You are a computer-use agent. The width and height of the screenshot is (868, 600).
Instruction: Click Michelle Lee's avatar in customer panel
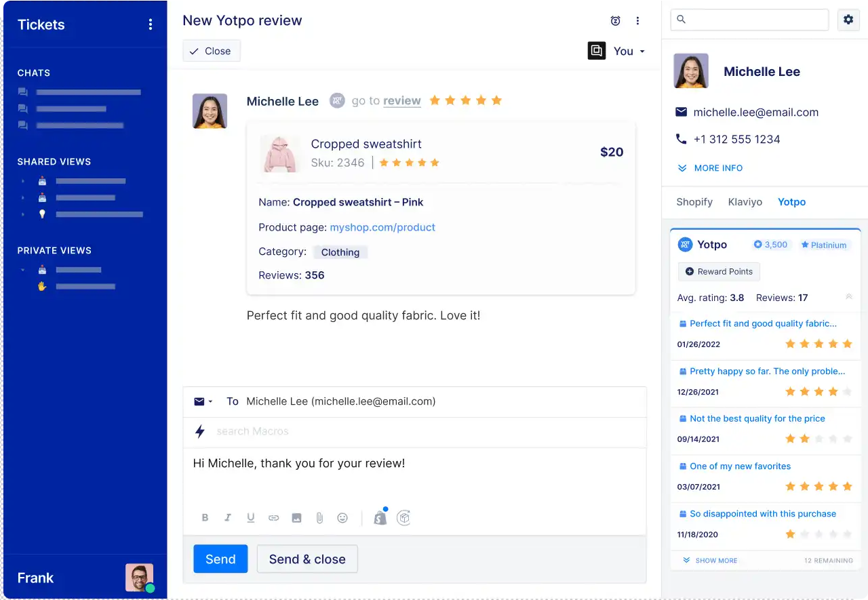coord(691,71)
